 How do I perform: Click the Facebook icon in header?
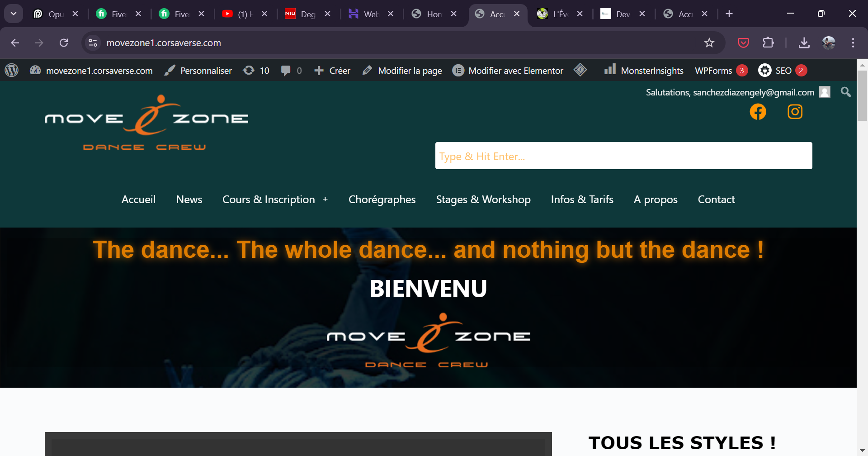[x=758, y=112]
